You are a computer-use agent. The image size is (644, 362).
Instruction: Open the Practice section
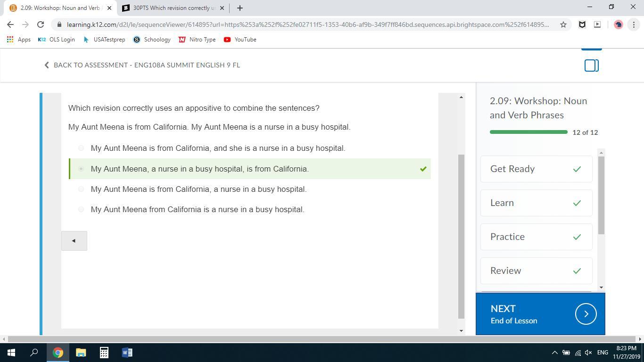(536, 237)
